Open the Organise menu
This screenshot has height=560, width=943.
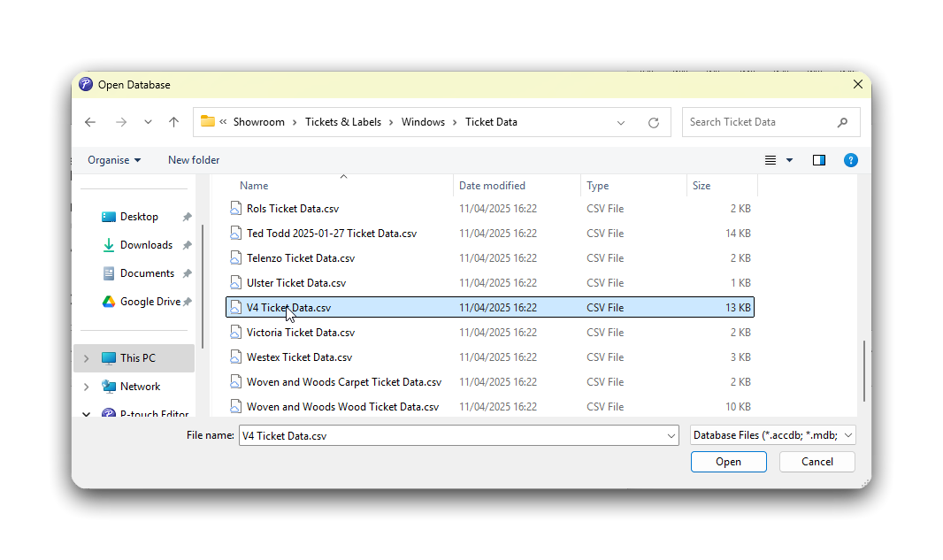114,160
